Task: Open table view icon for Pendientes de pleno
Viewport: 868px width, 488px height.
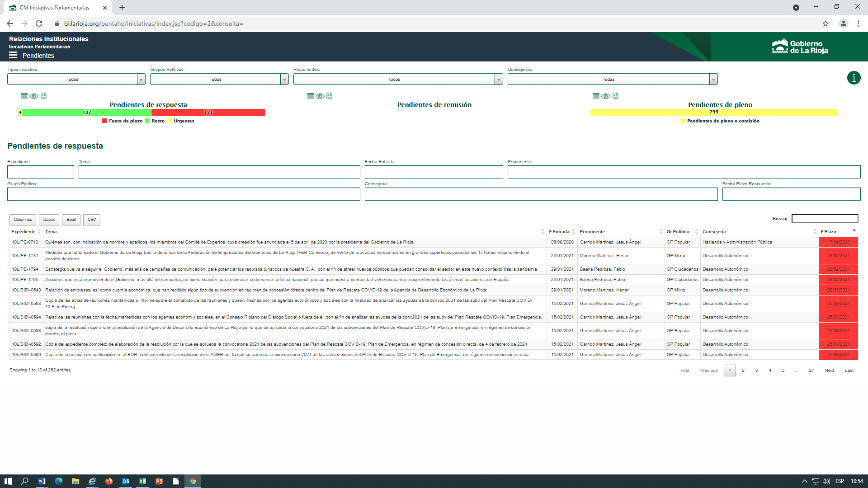Action: 596,96
